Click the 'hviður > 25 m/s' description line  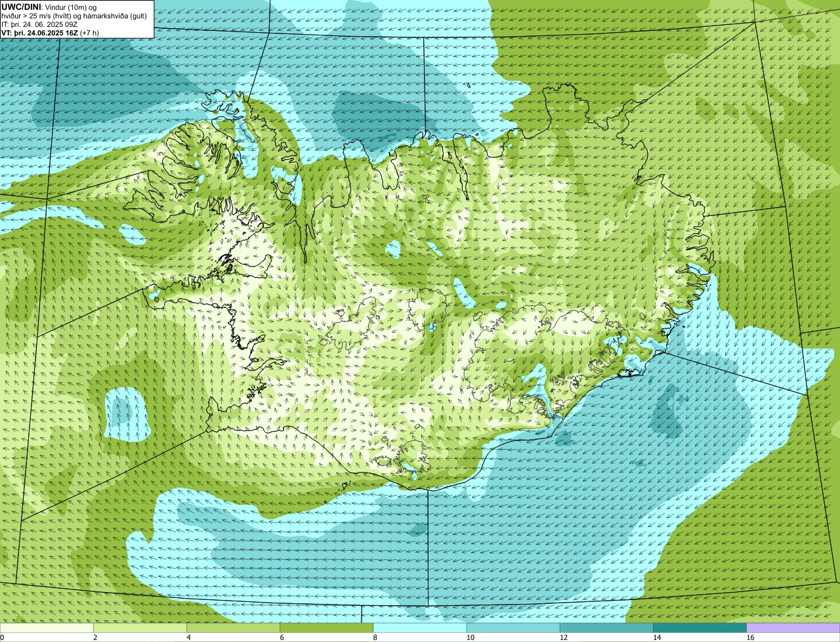tap(74, 15)
